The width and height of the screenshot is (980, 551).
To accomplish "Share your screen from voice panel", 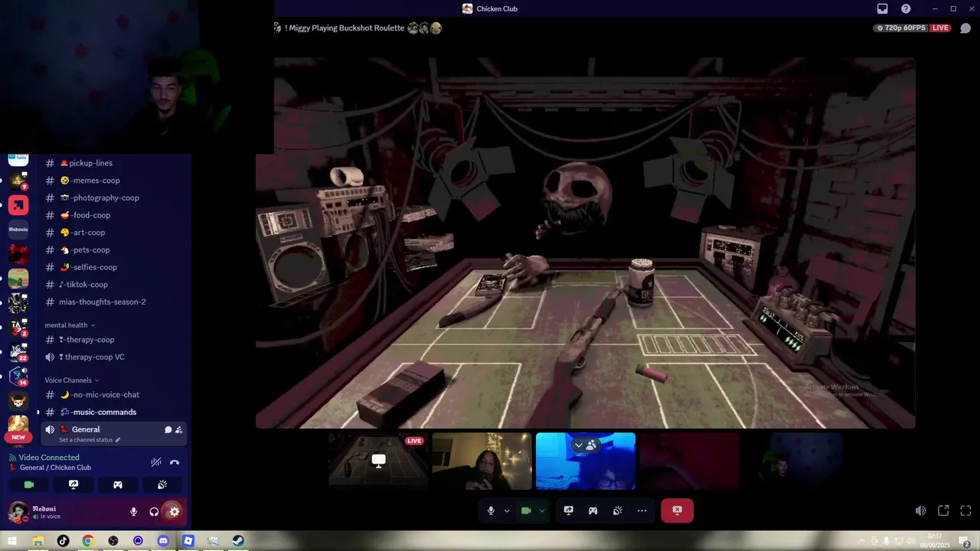I will coord(73,484).
